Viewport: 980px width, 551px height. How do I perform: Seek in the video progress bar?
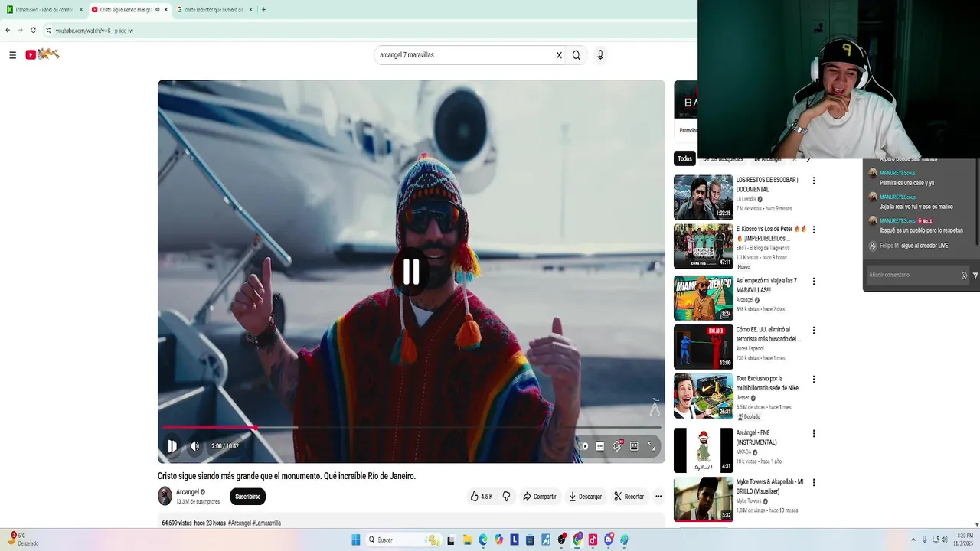411,427
